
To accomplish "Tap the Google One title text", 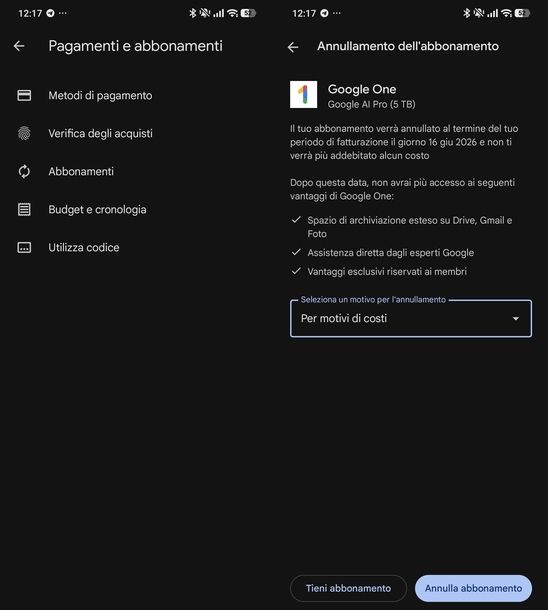I will click(362, 89).
